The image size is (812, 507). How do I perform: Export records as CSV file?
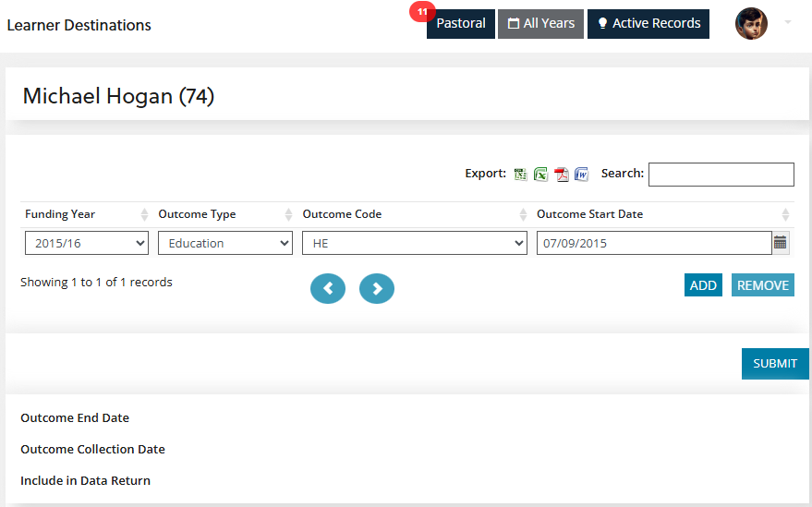[x=521, y=175]
